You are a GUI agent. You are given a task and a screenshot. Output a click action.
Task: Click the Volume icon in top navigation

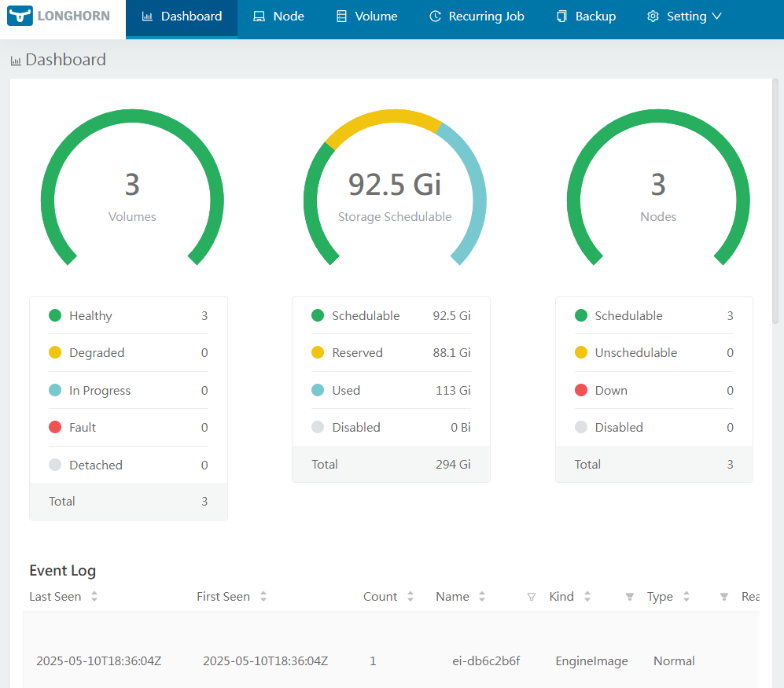point(342,16)
